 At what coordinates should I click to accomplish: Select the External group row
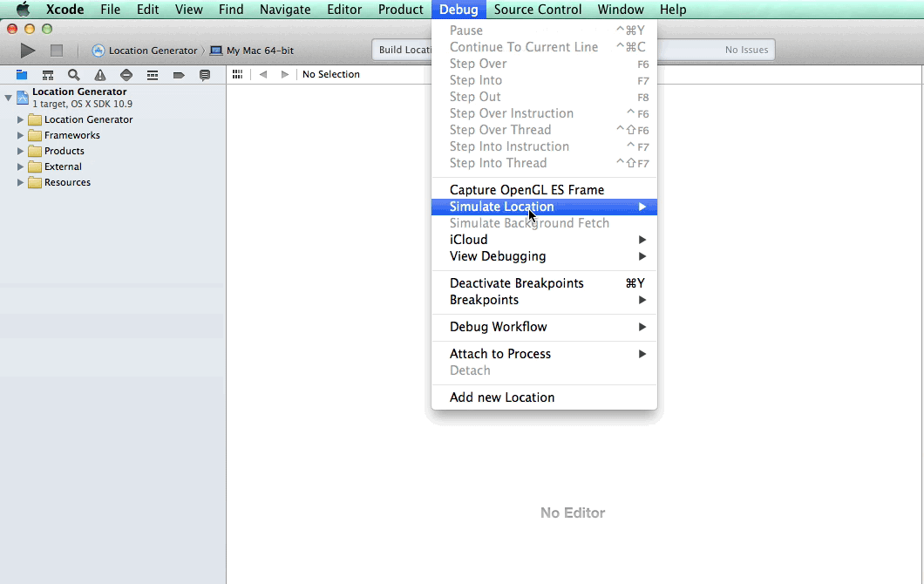click(x=113, y=166)
